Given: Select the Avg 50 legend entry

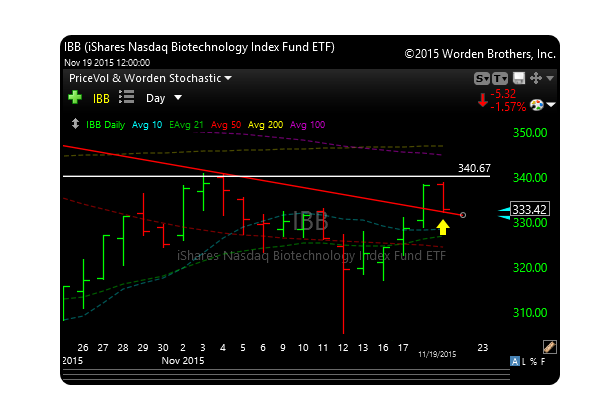Looking at the screenshot, I should [226, 125].
